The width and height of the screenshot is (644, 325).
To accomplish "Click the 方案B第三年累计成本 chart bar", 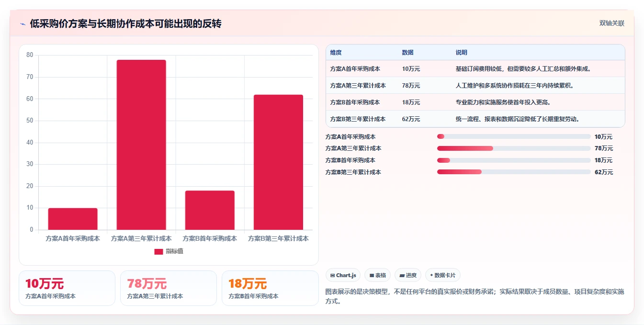I will (278, 162).
